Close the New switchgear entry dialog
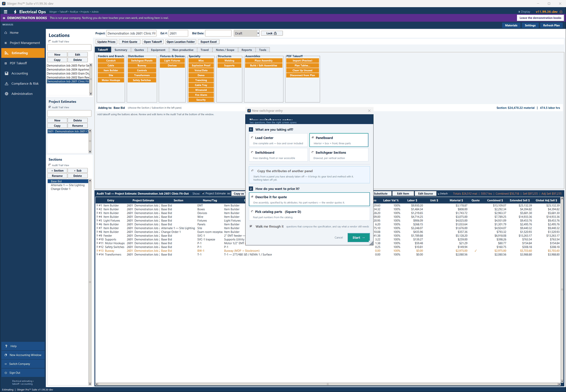The height and width of the screenshot is (392, 566). point(369,111)
